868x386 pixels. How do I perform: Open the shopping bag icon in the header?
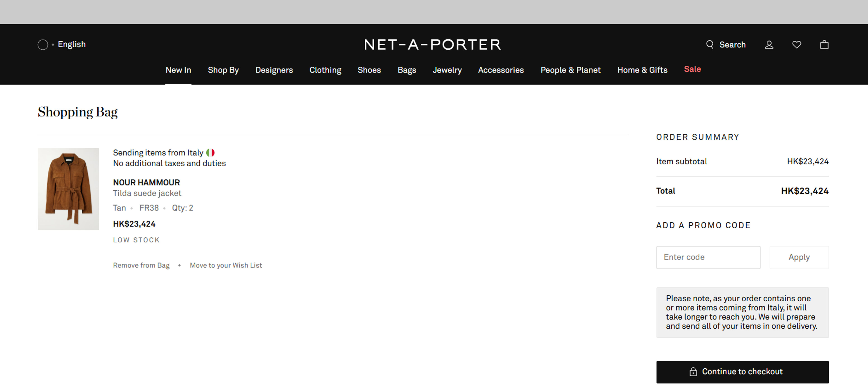(x=824, y=44)
